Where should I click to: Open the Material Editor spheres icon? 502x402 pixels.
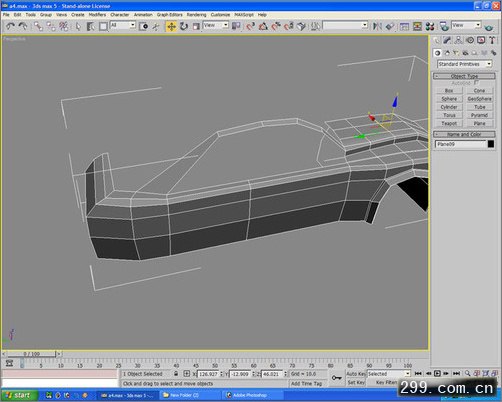click(x=430, y=26)
